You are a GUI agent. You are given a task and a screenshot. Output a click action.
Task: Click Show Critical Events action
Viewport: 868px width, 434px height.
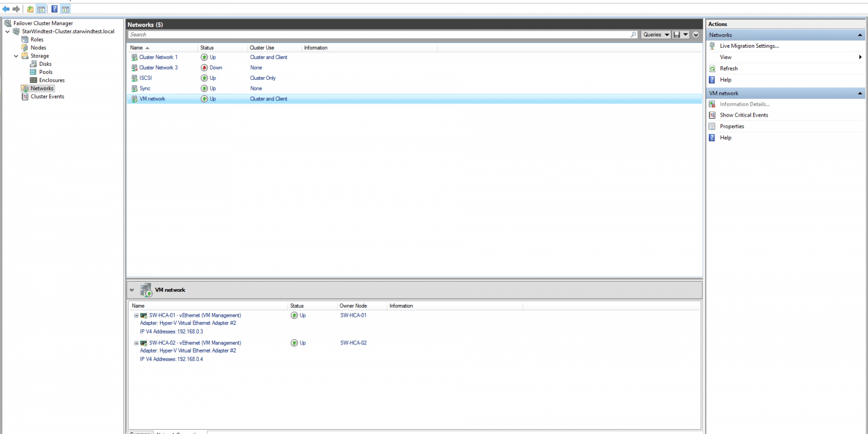tap(744, 115)
